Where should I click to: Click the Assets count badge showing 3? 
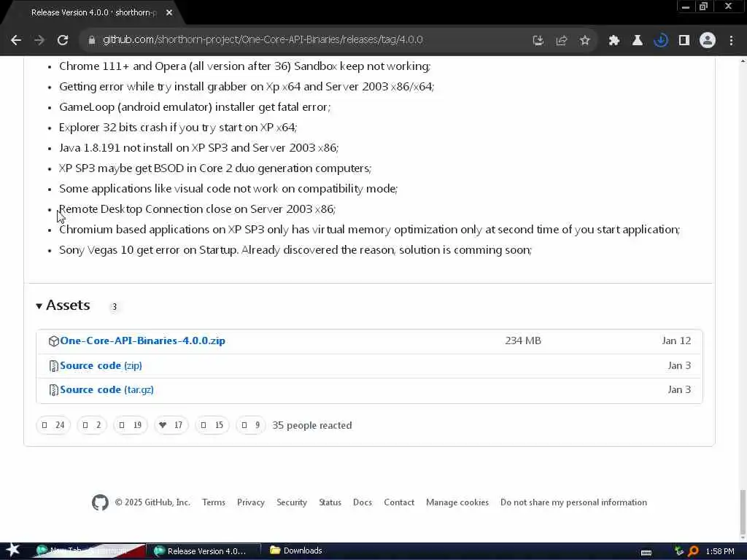click(x=115, y=307)
